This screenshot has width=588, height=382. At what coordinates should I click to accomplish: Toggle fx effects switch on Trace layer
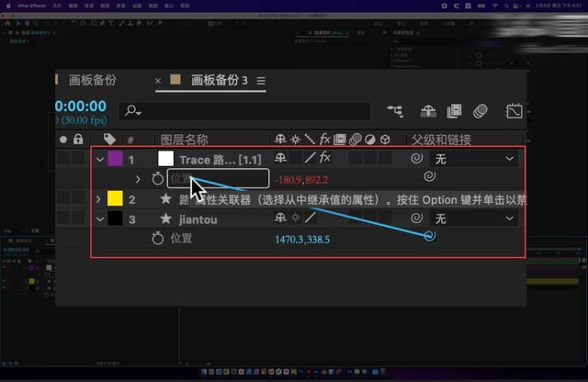tap(325, 157)
